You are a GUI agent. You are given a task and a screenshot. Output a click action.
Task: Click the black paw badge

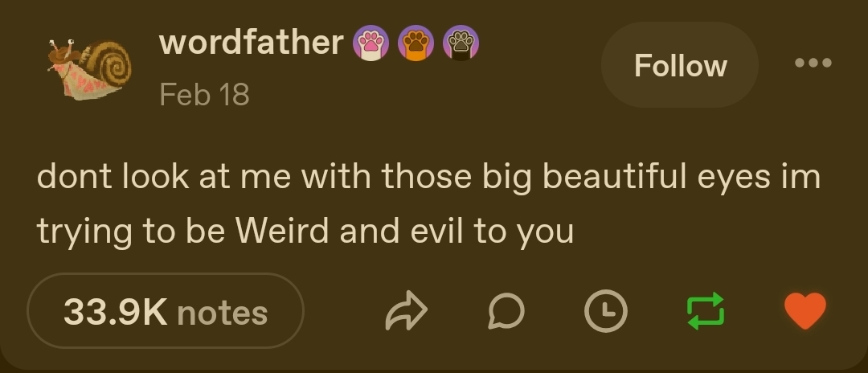pos(461,43)
